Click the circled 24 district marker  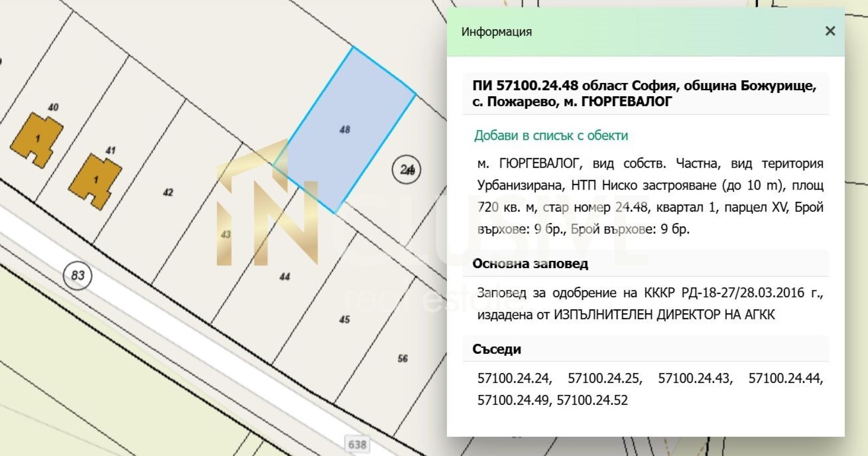click(406, 170)
